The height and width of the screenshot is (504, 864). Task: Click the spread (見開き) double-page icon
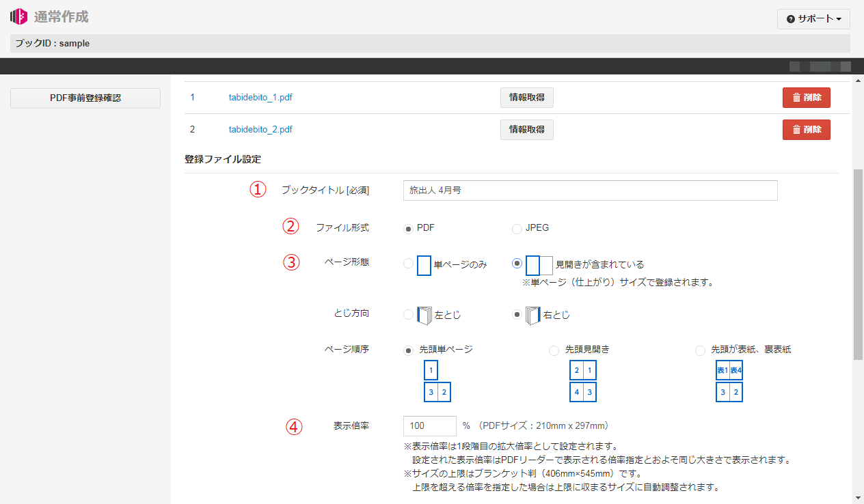[539, 265]
